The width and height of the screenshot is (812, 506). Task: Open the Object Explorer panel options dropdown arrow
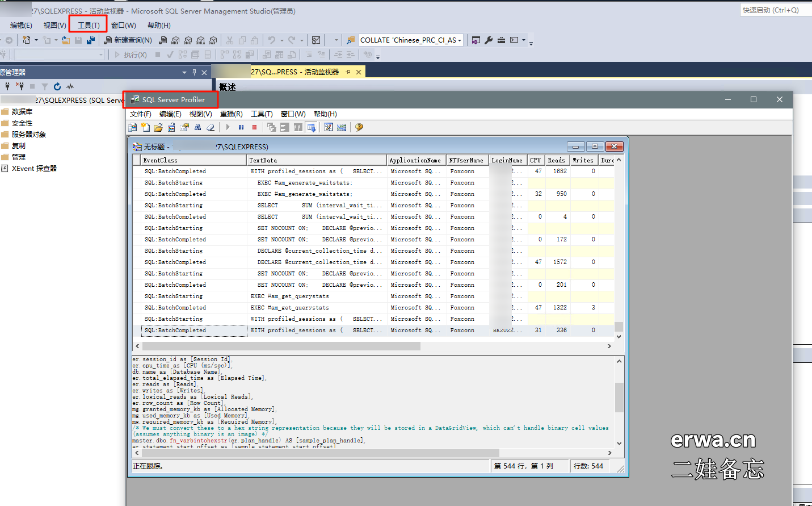[x=184, y=72]
